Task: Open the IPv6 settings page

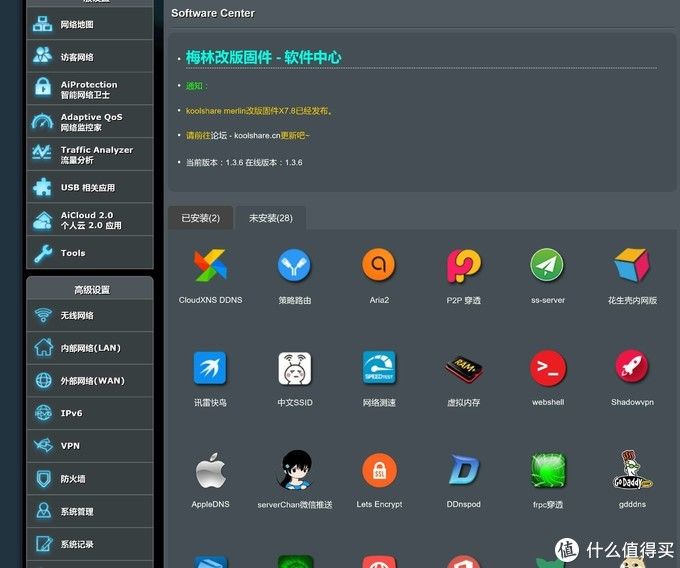Action: click(90, 413)
